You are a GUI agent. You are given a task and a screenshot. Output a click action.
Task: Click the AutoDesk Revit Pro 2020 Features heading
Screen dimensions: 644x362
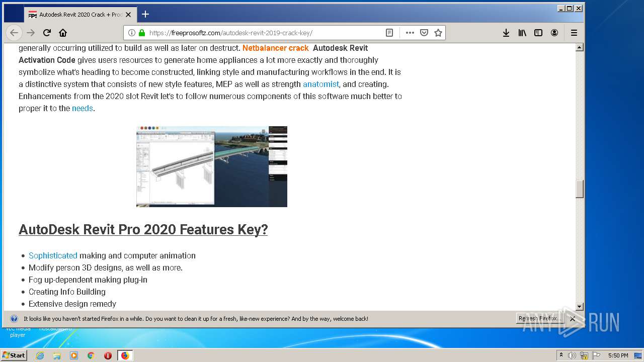[x=143, y=230]
